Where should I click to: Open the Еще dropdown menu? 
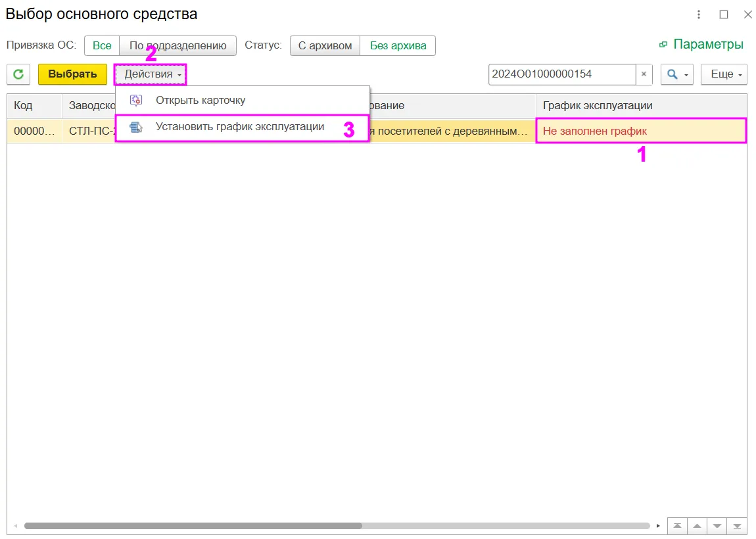coord(724,74)
